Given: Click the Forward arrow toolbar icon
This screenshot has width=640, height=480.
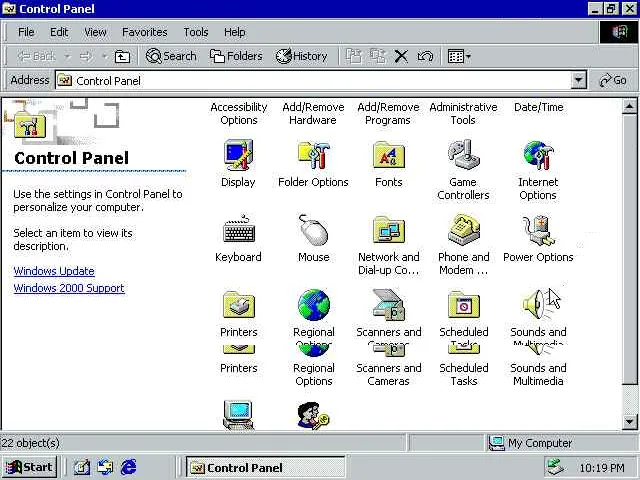Looking at the screenshot, I should point(86,56).
